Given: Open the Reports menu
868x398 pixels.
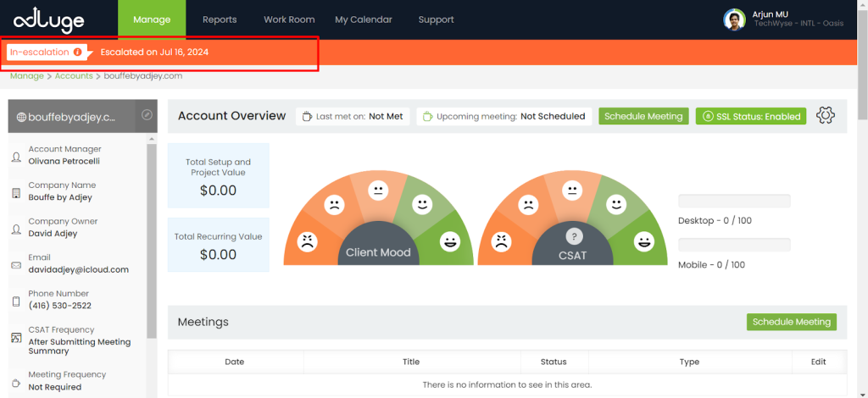Looking at the screenshot, I should (220, 19).
